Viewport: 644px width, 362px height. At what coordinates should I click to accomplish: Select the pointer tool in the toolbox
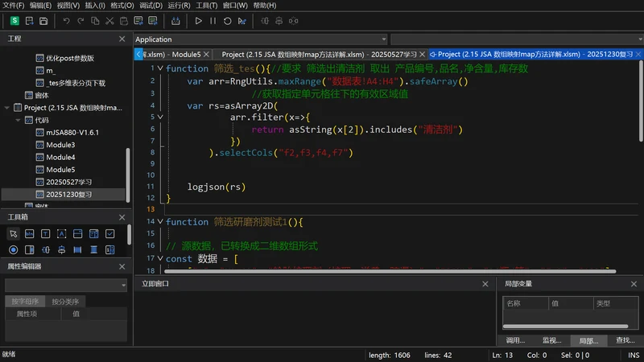pos(13,234)
